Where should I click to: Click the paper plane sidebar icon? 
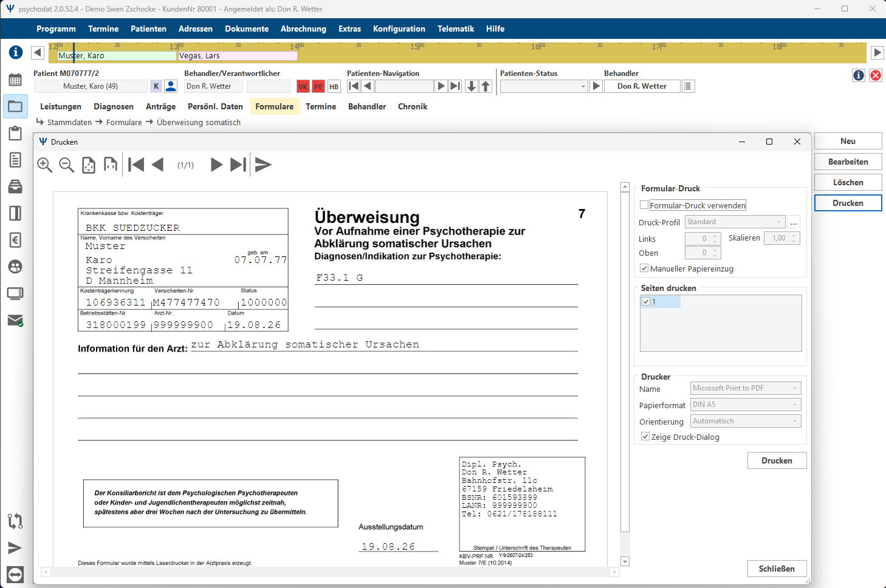click(15, 548)
